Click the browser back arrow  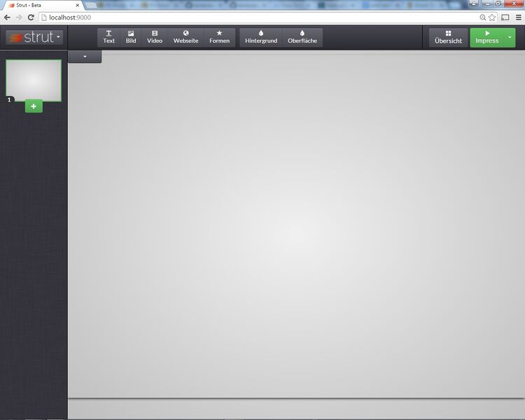tap(7, 17)
